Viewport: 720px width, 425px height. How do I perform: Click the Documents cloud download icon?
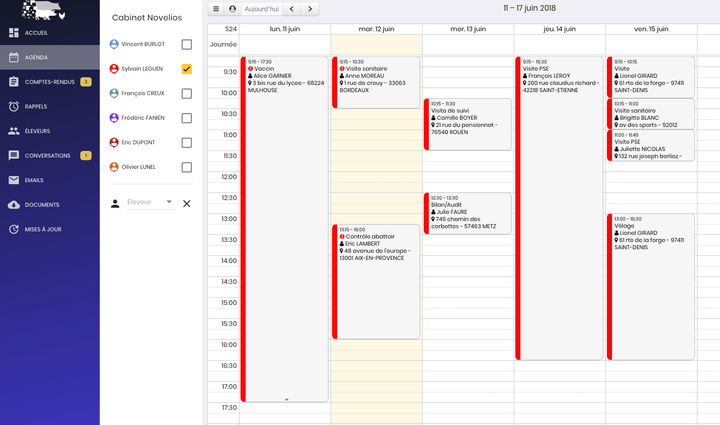click(14, 205)
